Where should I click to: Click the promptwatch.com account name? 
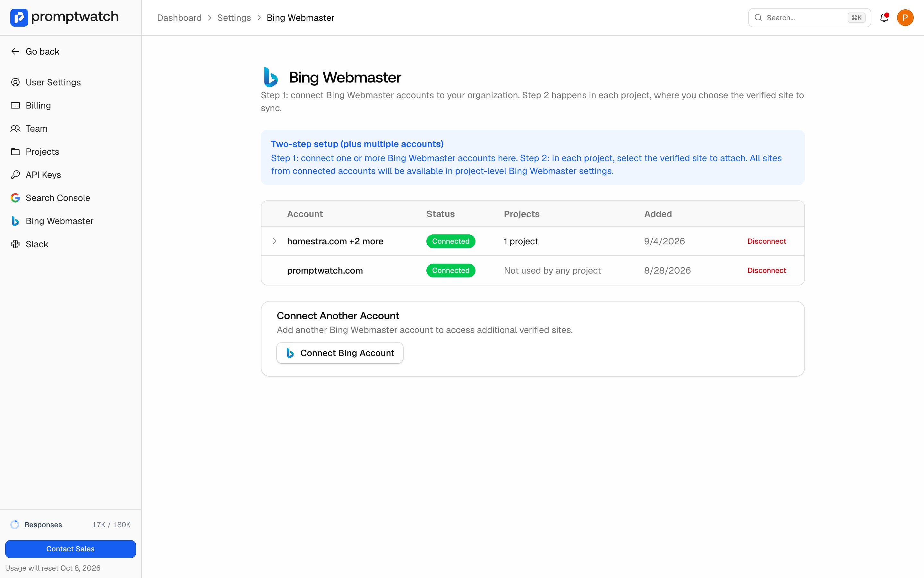325,271
